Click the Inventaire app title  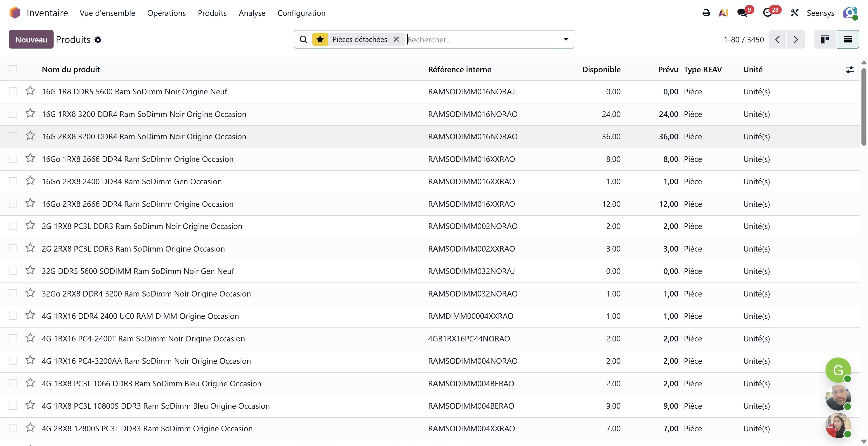[47, 13]
